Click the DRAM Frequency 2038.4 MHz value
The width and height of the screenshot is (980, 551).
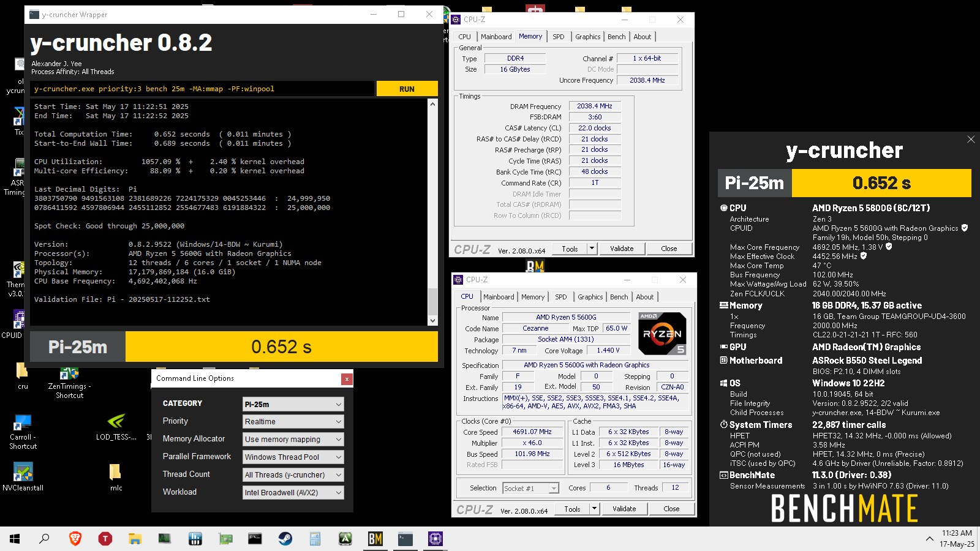tap(595, 106)
